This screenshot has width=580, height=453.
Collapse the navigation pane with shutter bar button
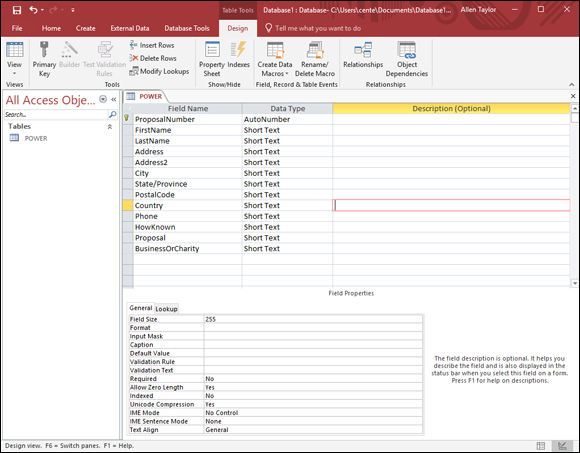coord(114,99)
